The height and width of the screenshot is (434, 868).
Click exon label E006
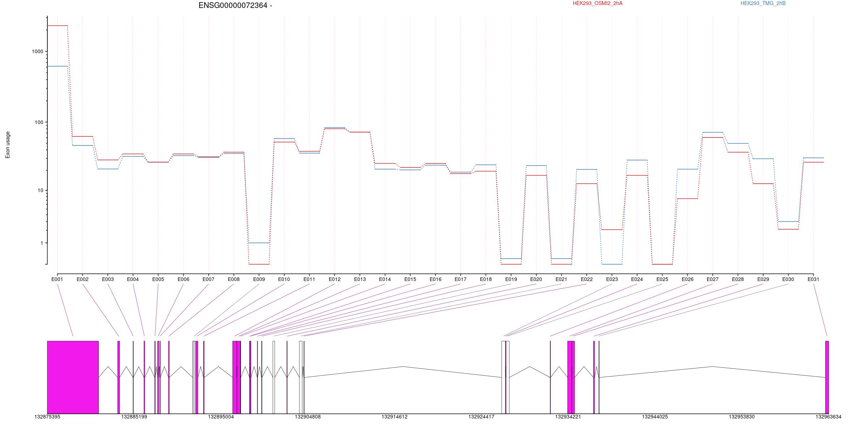pos(183,279)
